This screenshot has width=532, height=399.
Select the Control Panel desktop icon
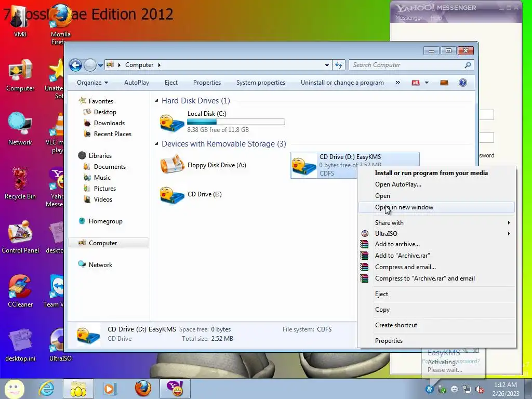(x=20, y=237)
